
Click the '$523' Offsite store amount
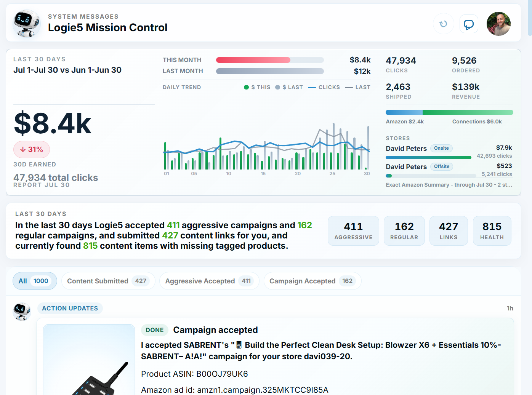[505, 166]
